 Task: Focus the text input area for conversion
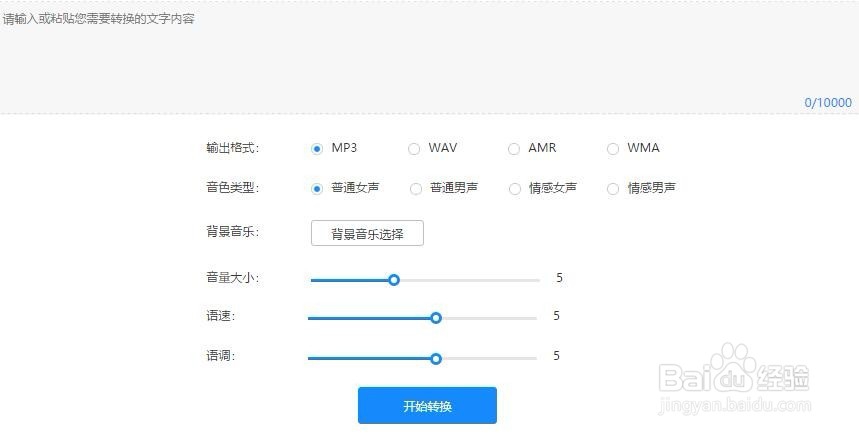430,58
